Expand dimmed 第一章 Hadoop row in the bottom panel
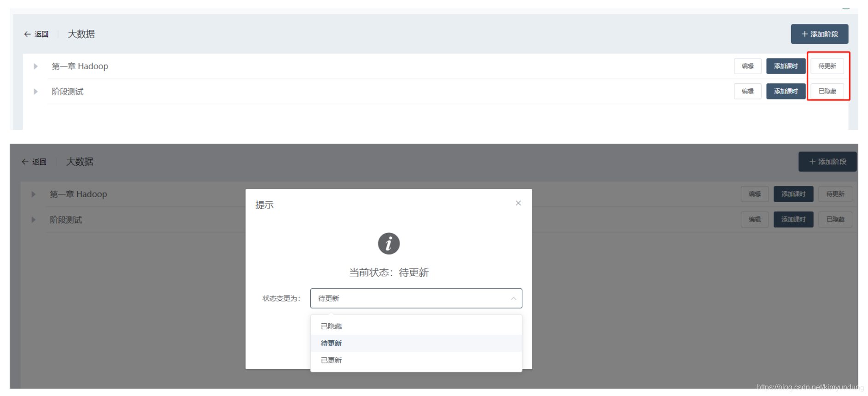 pyautogui.click(x=34, y=194)
